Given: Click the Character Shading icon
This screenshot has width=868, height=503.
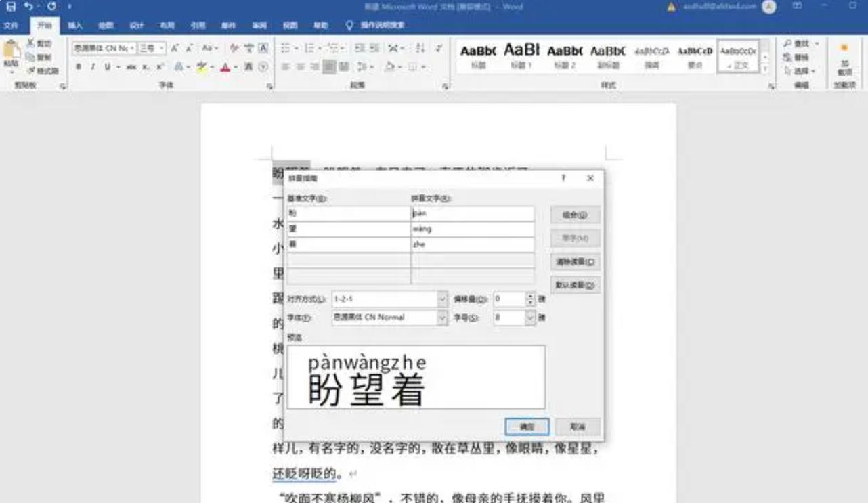Looking at the screenshot, I should [248, 67].
